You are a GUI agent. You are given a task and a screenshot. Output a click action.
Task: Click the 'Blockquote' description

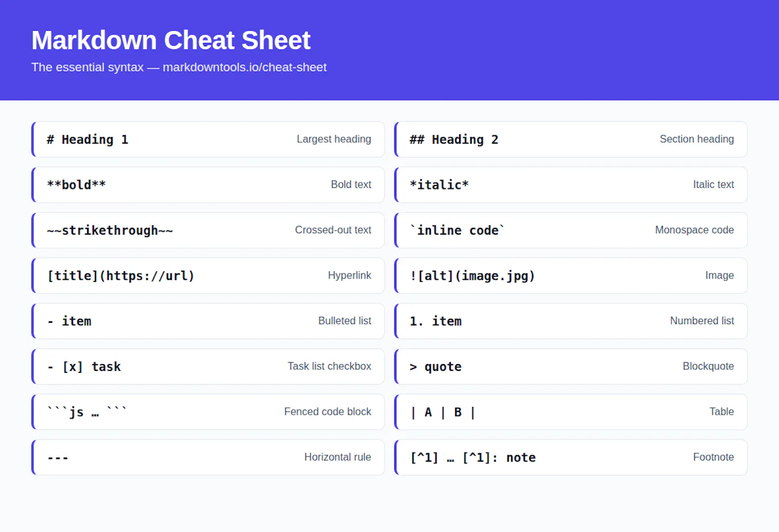708,366
